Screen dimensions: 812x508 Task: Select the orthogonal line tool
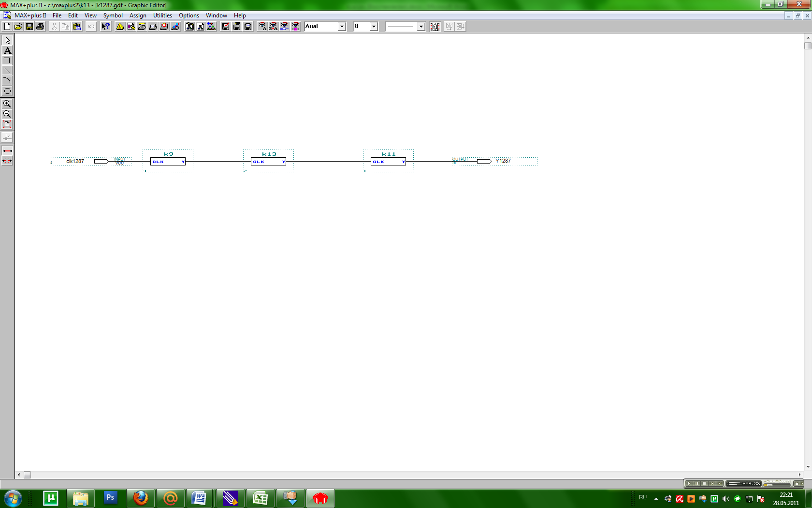(x=7, y=60)
